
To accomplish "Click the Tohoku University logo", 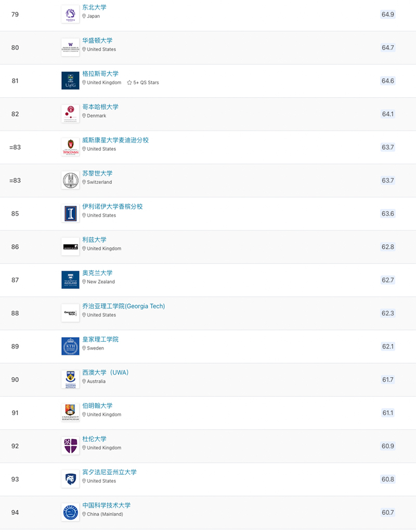I will (70, 14).
